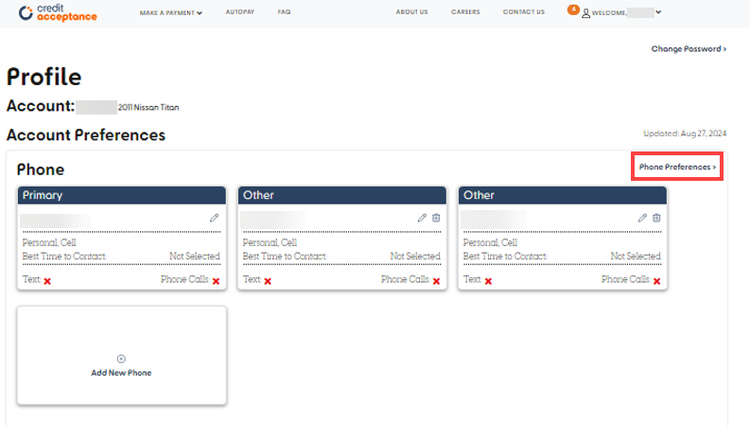
Task: Go to the Autopay menu item
Action: pyautogui.click(x=239, y=13)
